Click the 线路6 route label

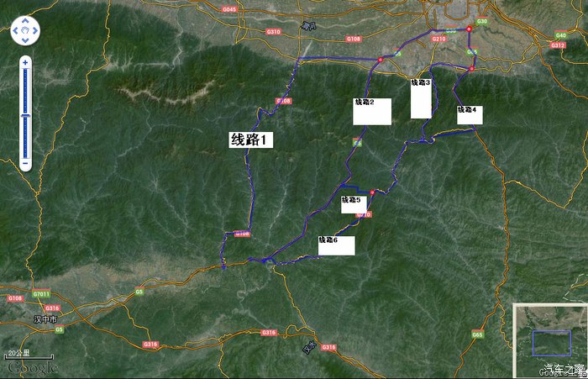click(x=336, y=245)
